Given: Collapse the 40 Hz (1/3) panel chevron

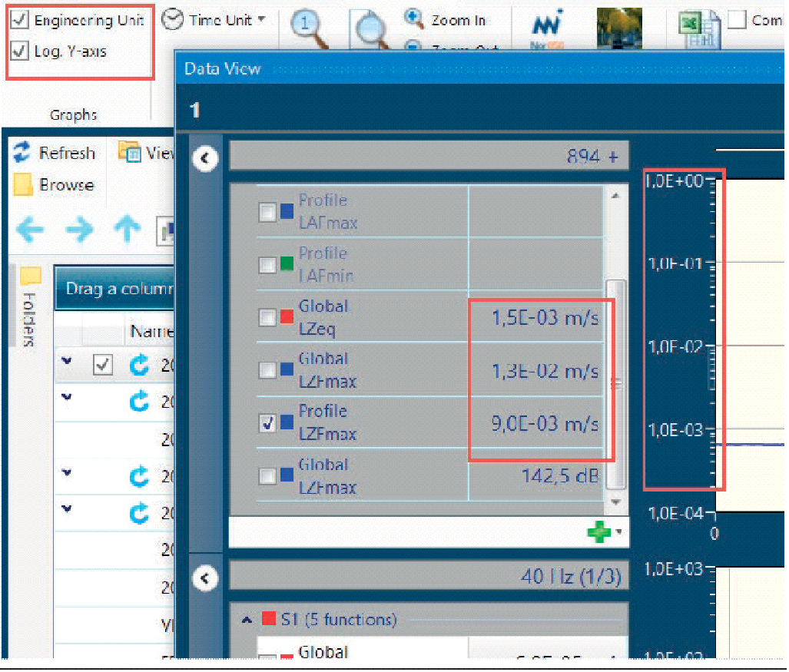Looking at the screenshot, I should (x=204, y=578).
